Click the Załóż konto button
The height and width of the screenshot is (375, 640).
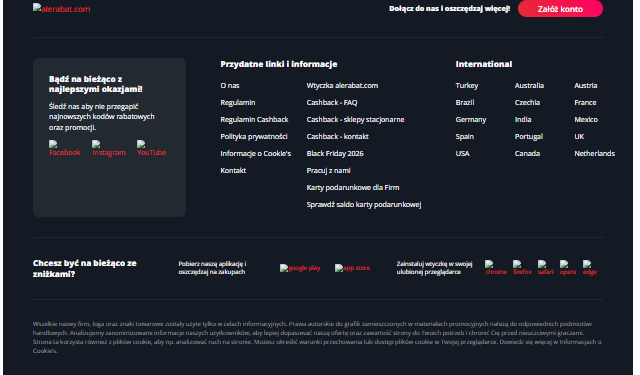pos(560,9)
